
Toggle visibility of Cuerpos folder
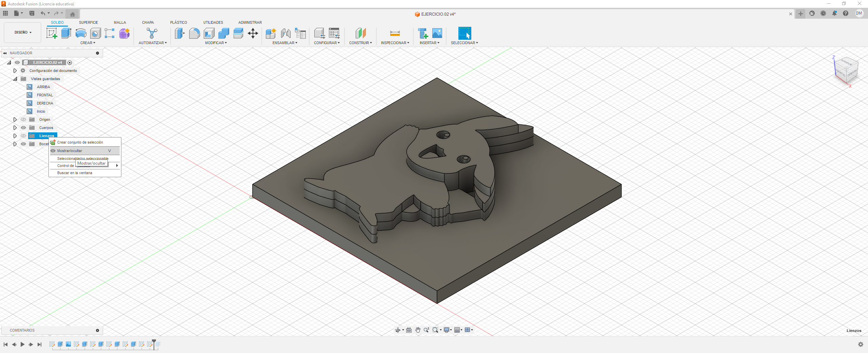[x=23, y=128]
